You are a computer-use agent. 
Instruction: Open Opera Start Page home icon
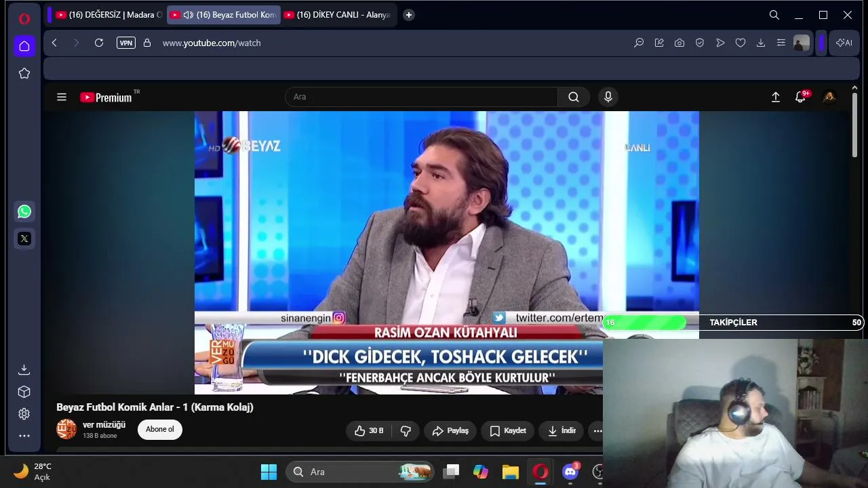pos(24,46)
